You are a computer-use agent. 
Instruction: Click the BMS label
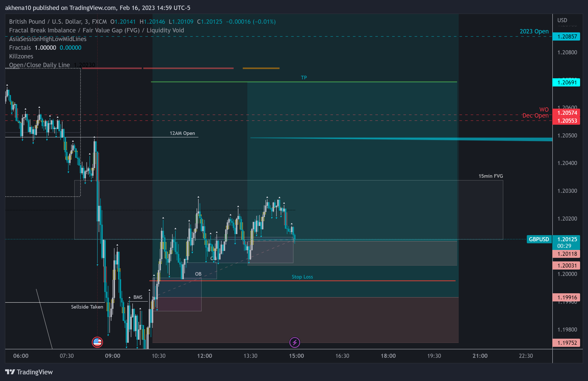click(x=138, y=297)
